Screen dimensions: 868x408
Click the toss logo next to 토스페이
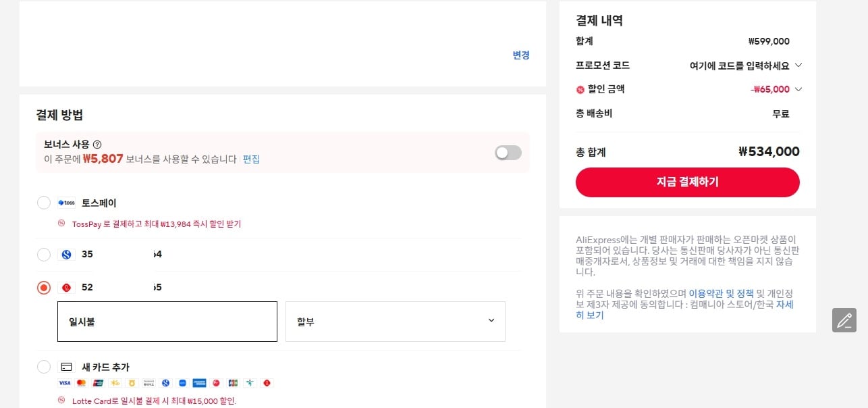[x=66, y=203]
